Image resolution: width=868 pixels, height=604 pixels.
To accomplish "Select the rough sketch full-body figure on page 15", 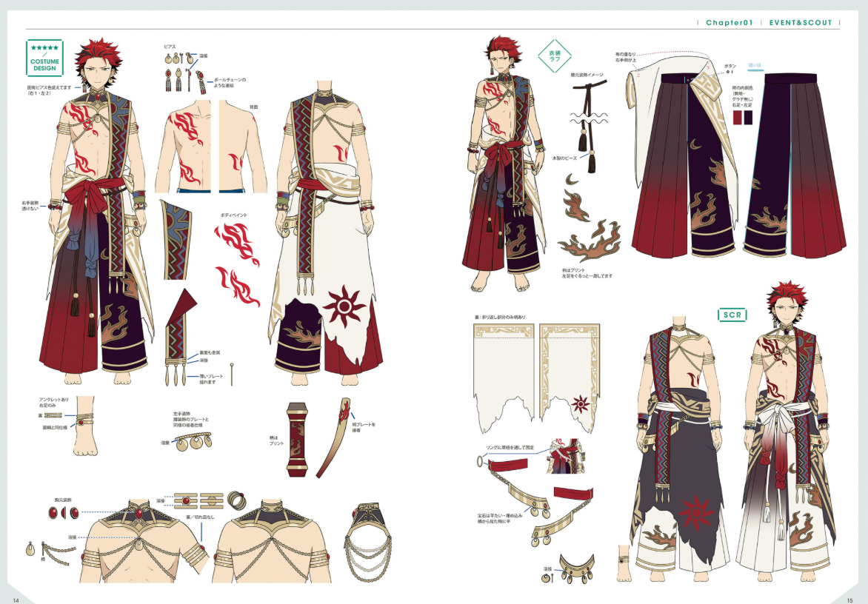I will [504, 164].
